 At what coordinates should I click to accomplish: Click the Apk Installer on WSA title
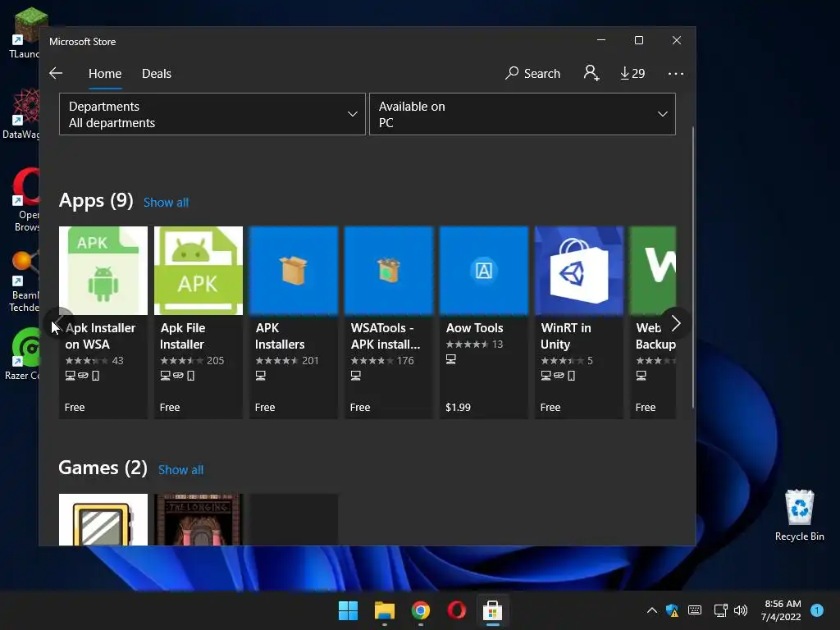(100, 336)
